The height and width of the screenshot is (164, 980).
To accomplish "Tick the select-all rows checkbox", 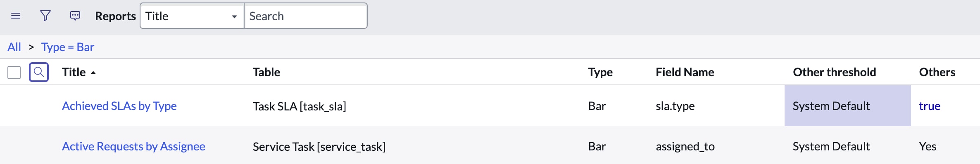I will 14,73.
